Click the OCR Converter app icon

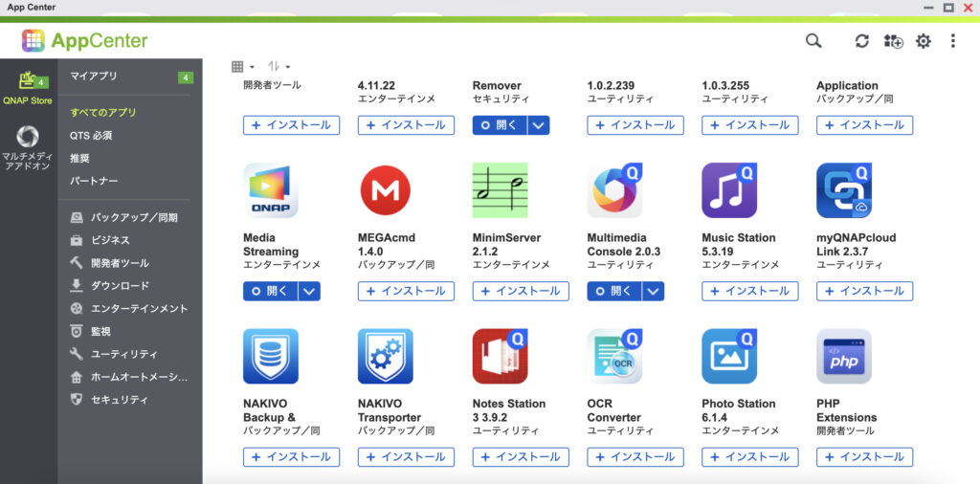pyautogui.click(x=614, y=356)
